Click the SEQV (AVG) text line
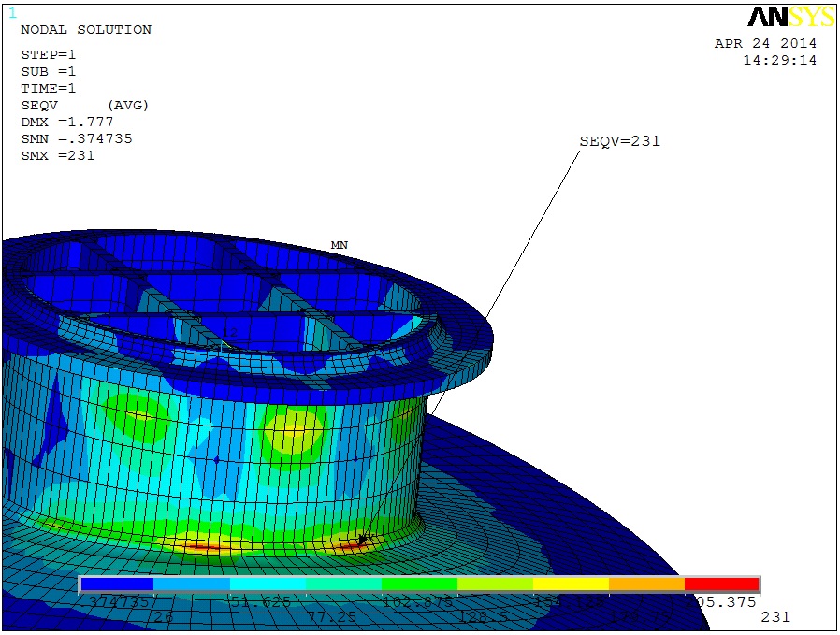840x635 pixels. 85,106
